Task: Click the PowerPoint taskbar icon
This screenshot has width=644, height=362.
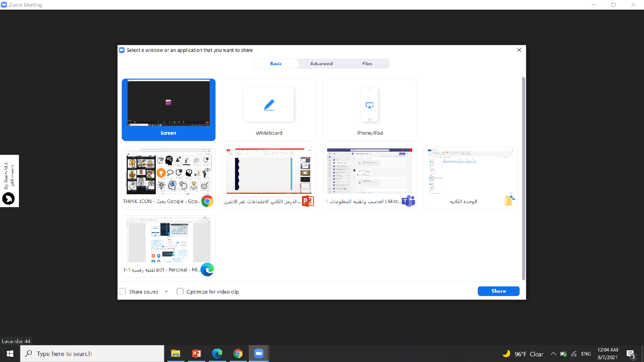Action: pos(196,354)
